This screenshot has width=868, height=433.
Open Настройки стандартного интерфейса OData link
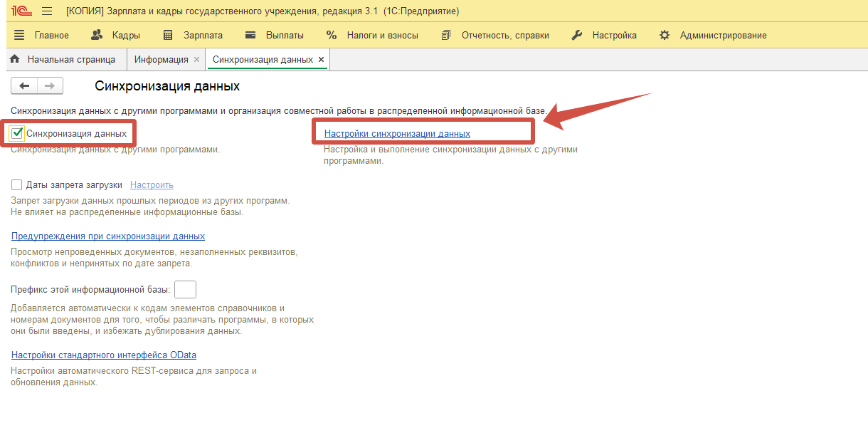(104, 355)
